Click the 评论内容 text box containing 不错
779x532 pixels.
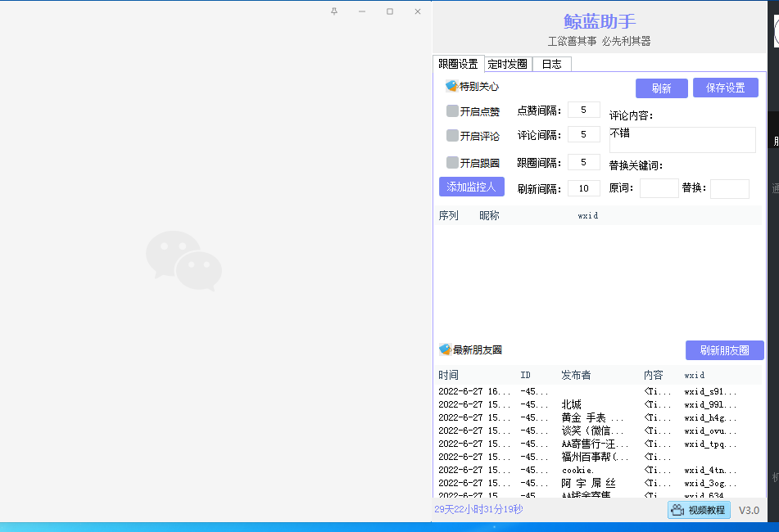(682, 140)
